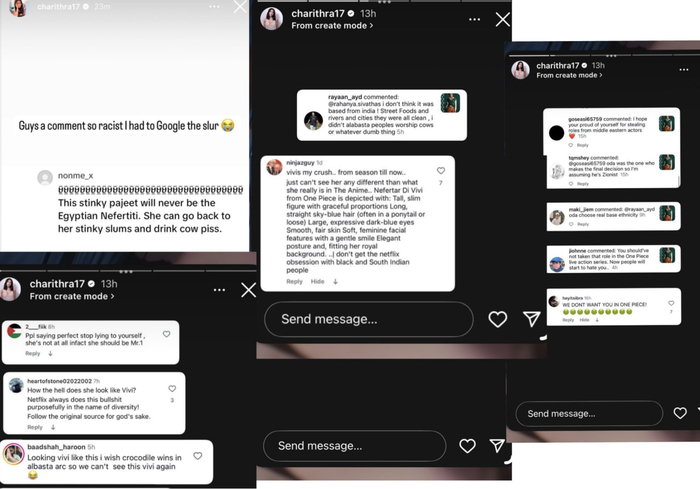700x489 pixels.
Task: Open three-dot menu on rightmost story
Action: point(683,70)
